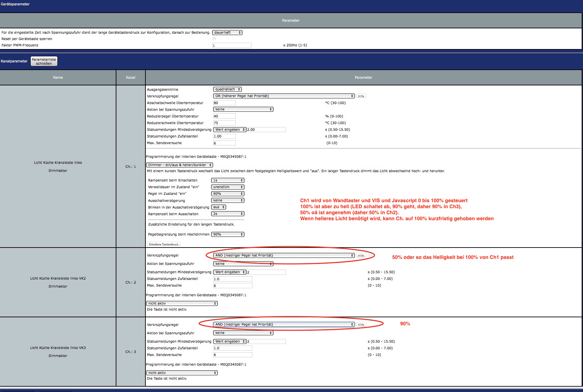Open Ch. 1 Mindestverzögerung 'Wert eingeben' dropdown

(x=230, y=129)
